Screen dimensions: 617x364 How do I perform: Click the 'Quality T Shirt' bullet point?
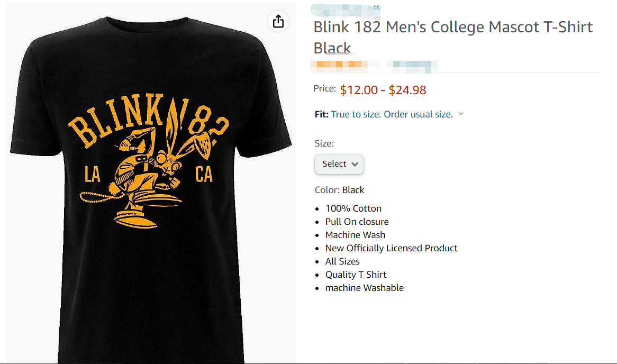pyautogui.click(x=356, y=275)
